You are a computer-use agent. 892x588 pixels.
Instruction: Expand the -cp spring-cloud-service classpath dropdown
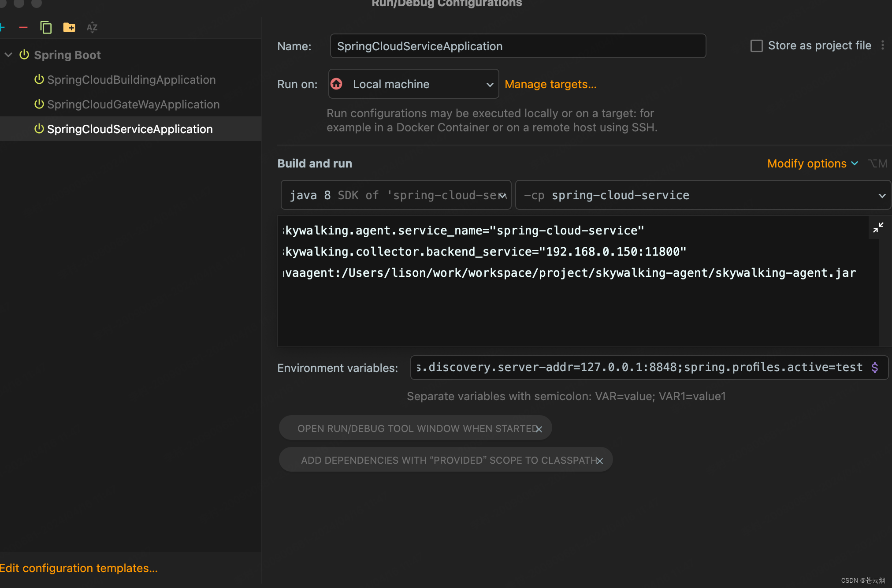point(881,196)
